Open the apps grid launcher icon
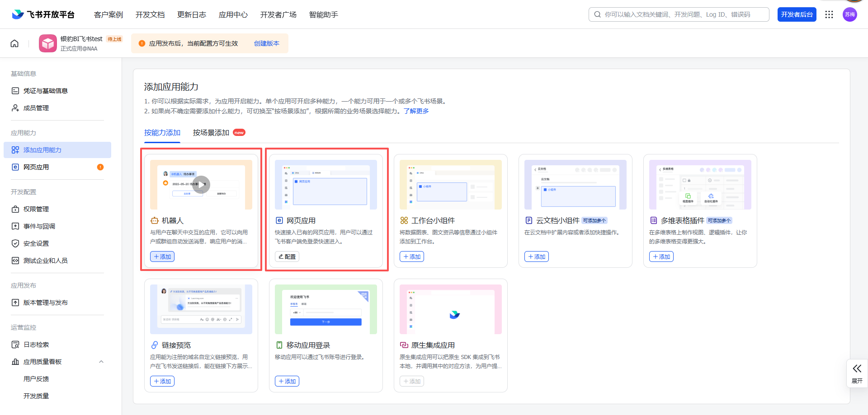This screenshot has width=868, height=415. coord(829,14)
